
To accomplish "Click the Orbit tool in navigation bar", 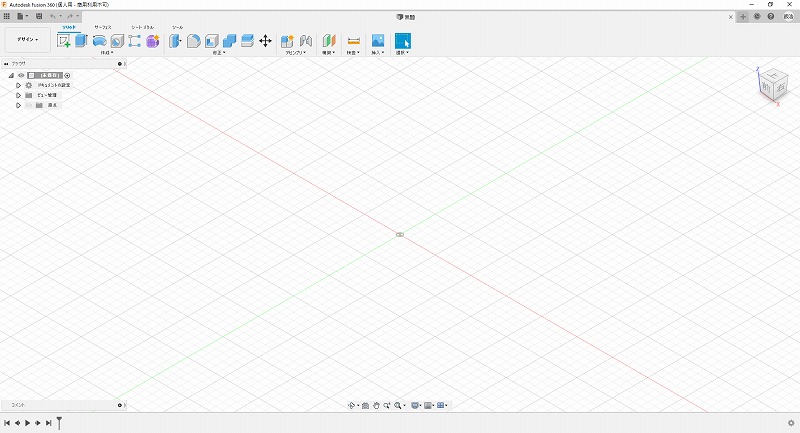I will pyautogui.click(x=352, y=405).
